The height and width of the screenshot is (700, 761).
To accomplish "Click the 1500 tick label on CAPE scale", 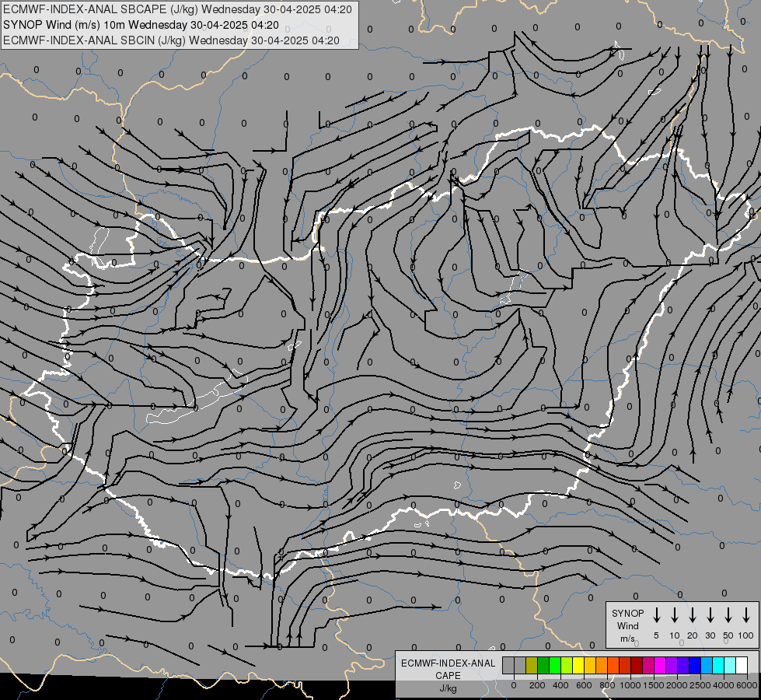I will click(x=653, y=685).
